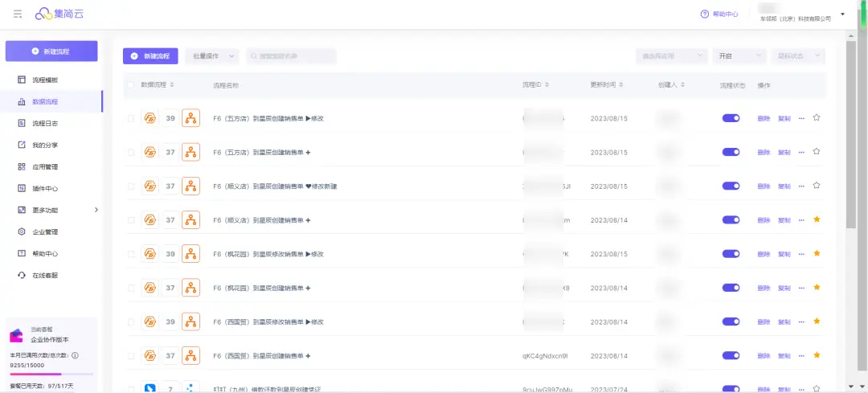This screenshot has height=393, width=868.
Task: Focus the 流程名称 search input field
Action: pos(291,56)
